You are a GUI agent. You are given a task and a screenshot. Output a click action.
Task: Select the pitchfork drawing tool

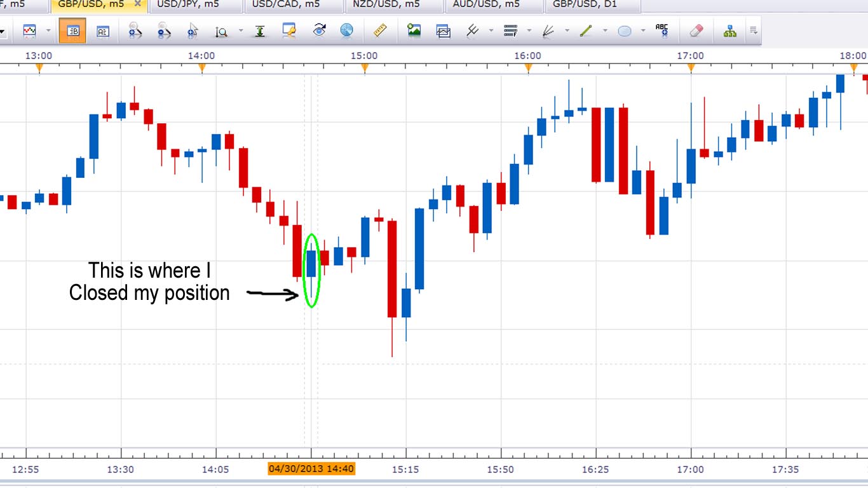coord(473,30)
